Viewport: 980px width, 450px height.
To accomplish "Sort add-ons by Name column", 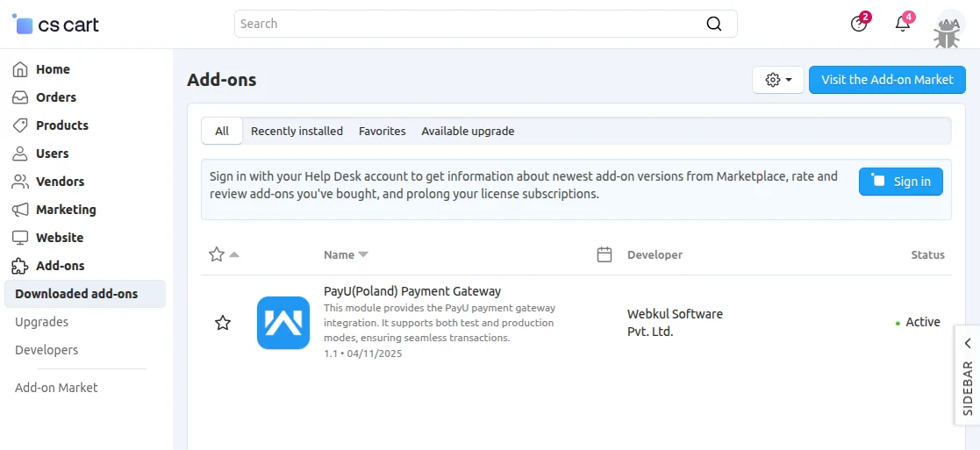I will coord(346,255).
